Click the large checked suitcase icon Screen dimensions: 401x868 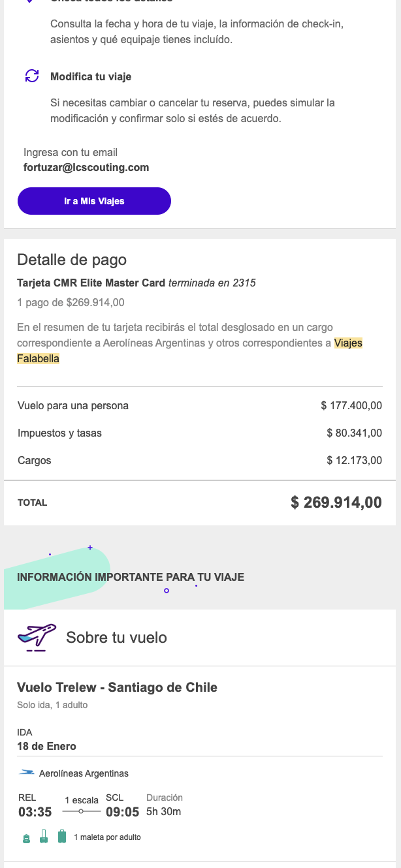[62, 837]
